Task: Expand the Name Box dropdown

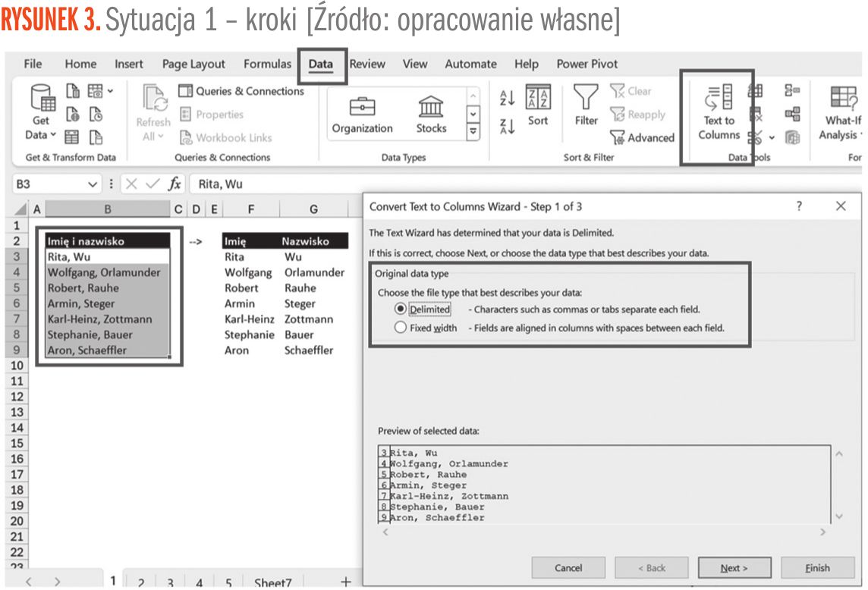Action: click(93, 184)
